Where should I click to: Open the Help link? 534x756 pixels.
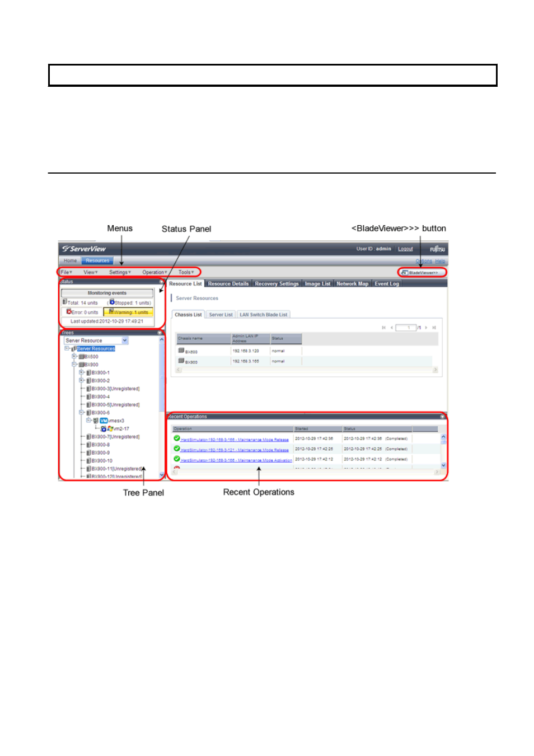tap(441, 261)
